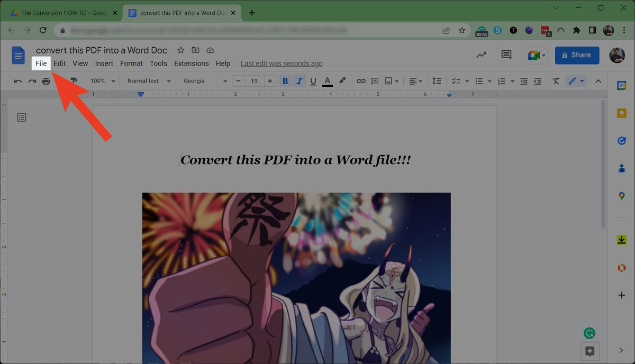Screen dimensions: 635x364
Task: Open the Edit menu
Action: [x=60, y=63]
